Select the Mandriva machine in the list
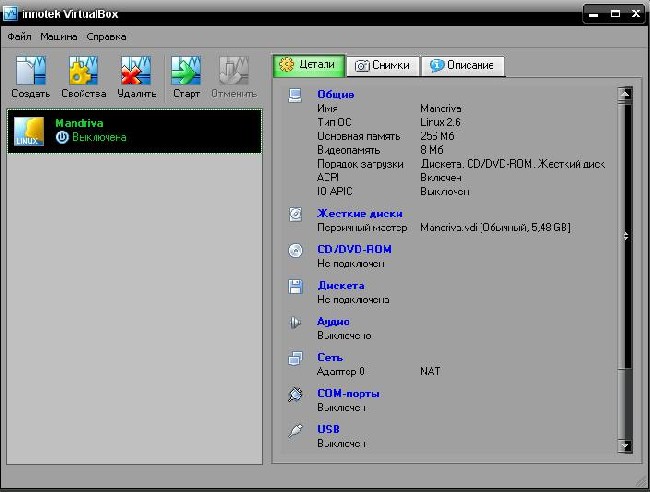650x492 pixels. pyautogui.click(x=135, y=131)
